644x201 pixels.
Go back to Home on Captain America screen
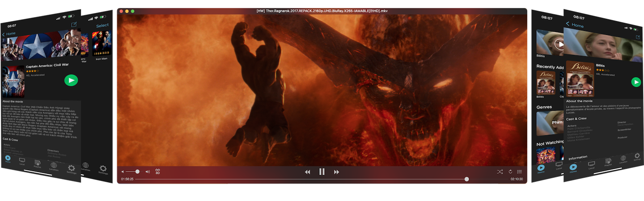coord(9,34)
